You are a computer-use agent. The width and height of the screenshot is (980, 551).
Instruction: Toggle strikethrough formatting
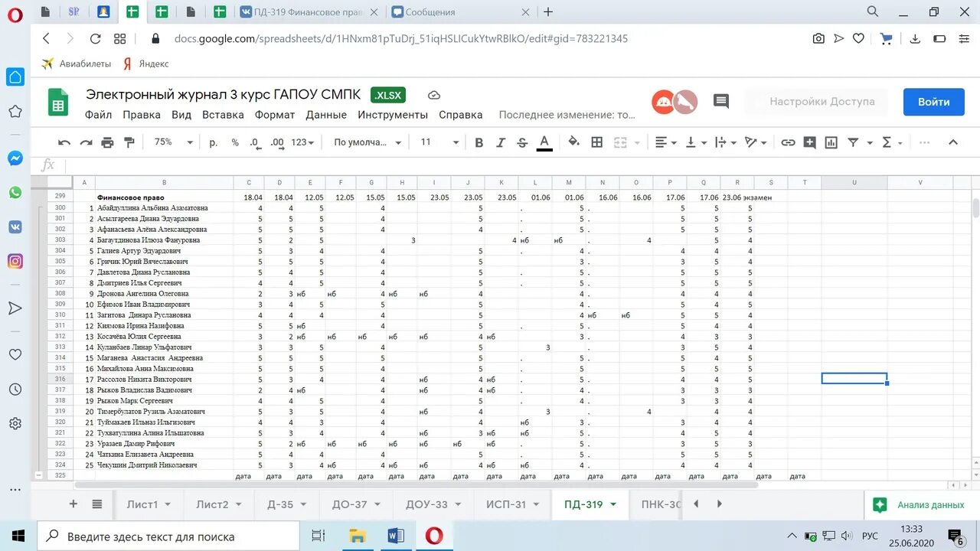pyautogui.click(x=522, y=142)
